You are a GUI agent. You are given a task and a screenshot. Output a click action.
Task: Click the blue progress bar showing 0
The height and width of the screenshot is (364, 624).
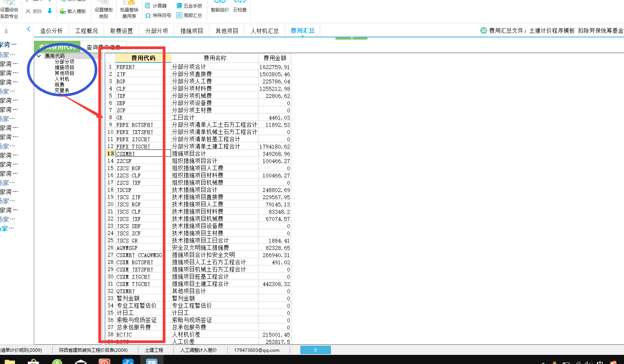[x=315, y=350]
